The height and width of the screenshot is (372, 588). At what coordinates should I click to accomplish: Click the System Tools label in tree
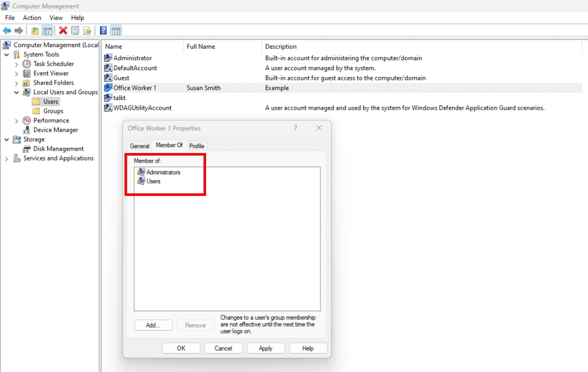[41, 55]
